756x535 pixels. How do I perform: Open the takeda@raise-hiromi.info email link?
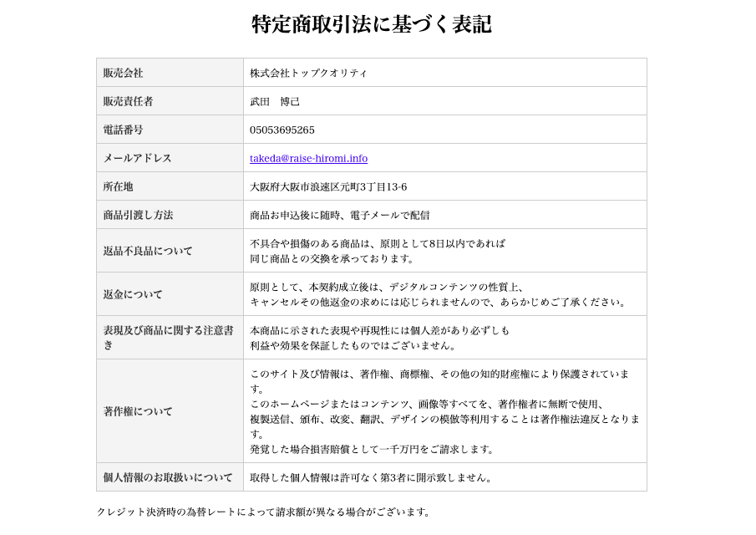(x=308, y=158)
